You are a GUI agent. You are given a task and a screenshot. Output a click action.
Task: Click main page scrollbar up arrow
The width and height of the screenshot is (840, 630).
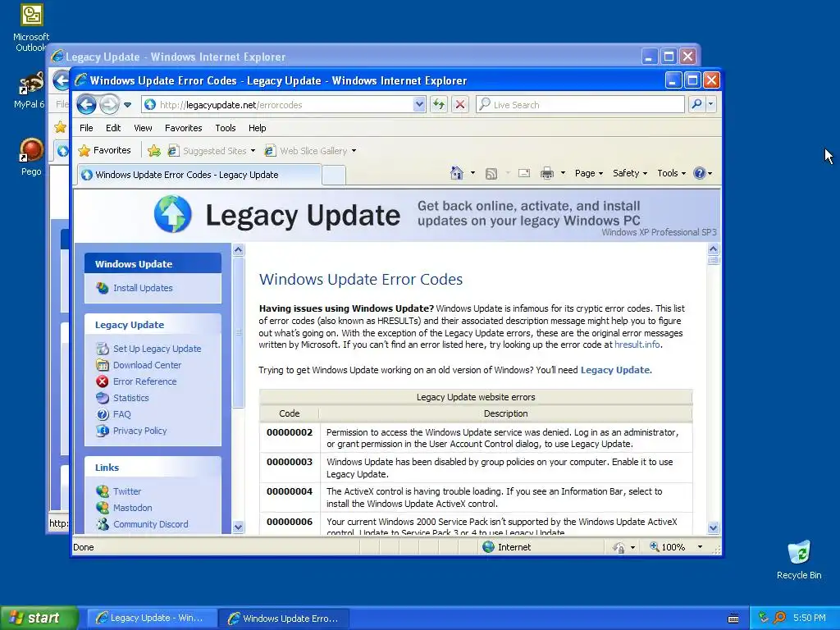click(x=713, y=249)
